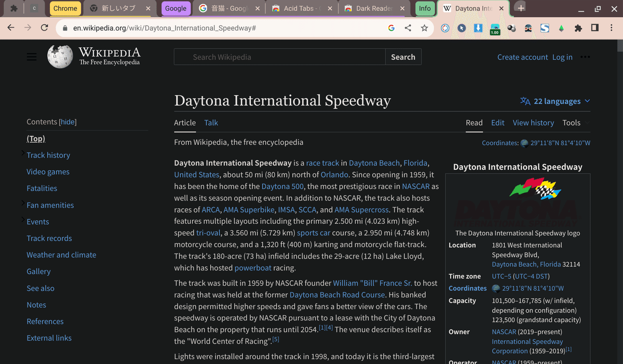Screen dimensions: 623x364
Task: Jump to the External links section
Action: pos(49,338)
